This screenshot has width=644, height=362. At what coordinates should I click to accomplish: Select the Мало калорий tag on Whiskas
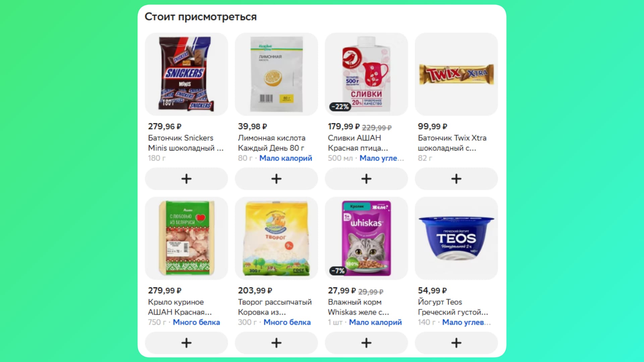click(375, 322)
